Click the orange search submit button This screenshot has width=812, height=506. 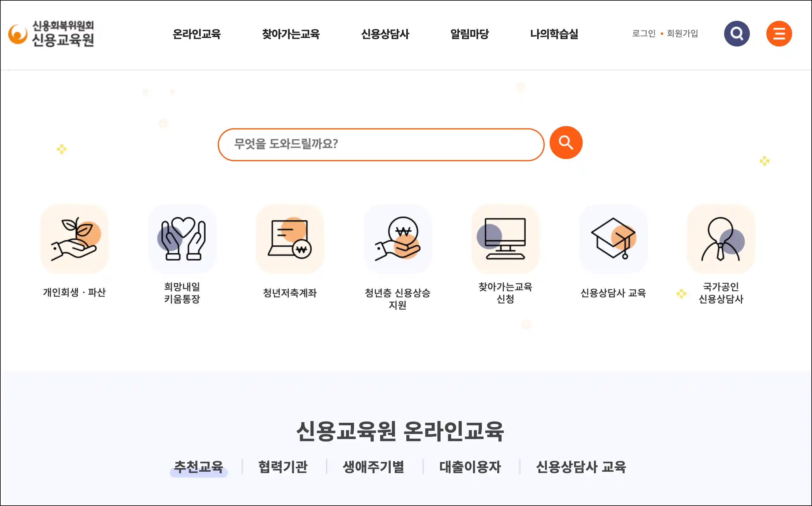(566, 143)
